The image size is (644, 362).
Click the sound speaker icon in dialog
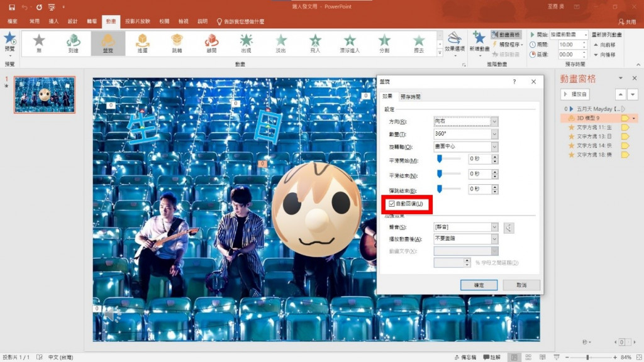508,228
